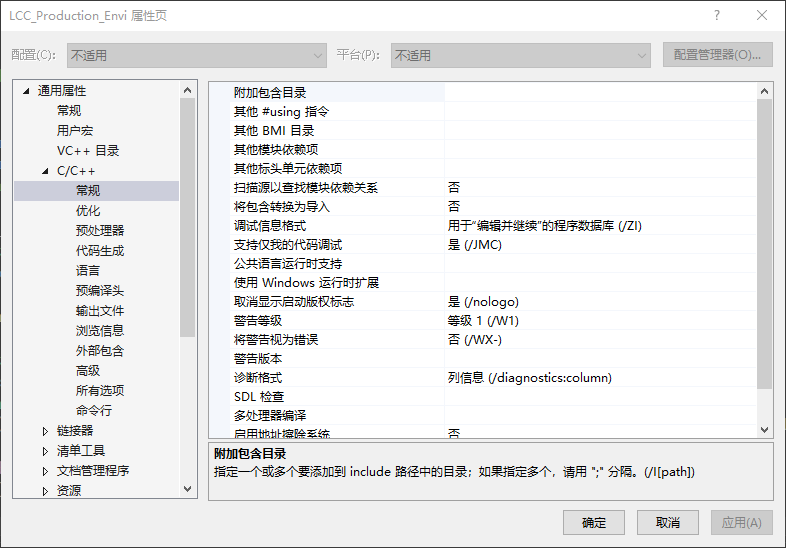This screenshot has height=548, width=786.
Task: Click the 应用(A) button
Action: pyautogui.click(x=741, y=523)
